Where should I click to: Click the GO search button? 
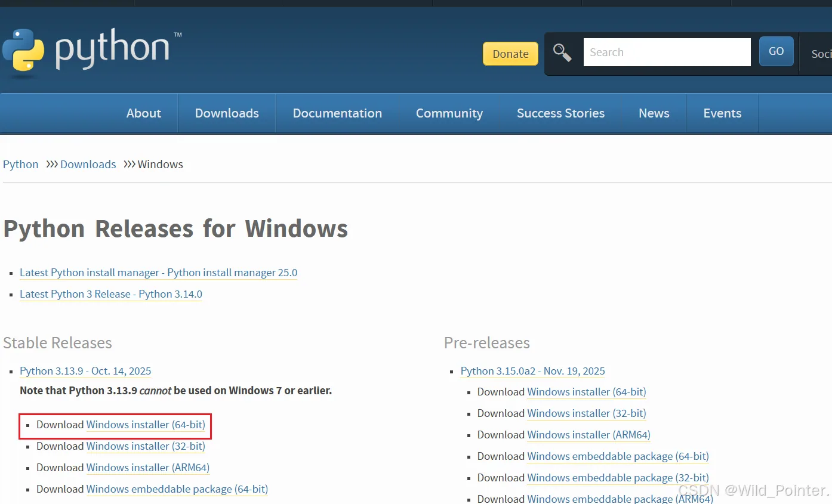(x=776, y=51)
